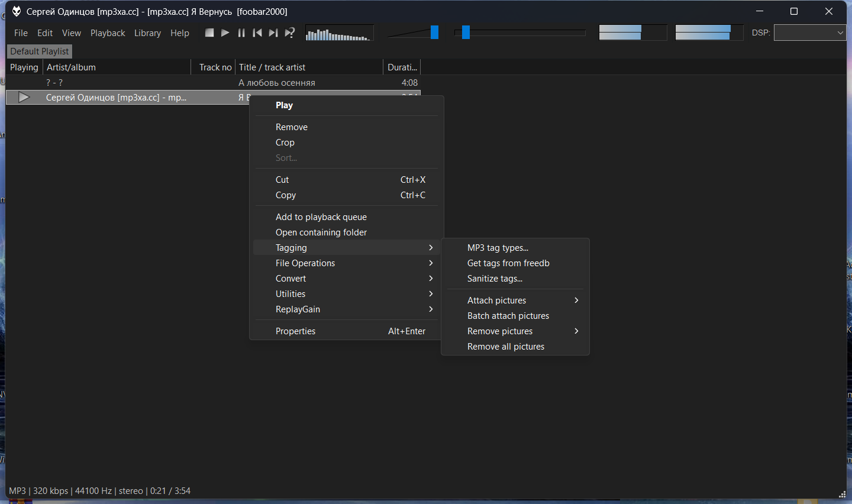852x504 pixels.
Task: Open the Playback menu
Action: click(108, 33)
